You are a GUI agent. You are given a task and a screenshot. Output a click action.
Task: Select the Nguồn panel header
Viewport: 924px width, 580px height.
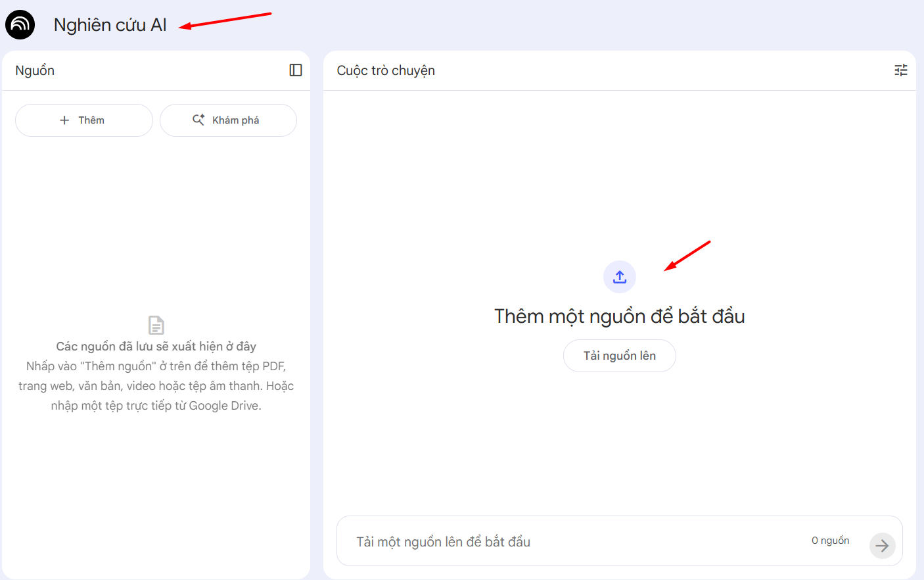pos(34,70)
